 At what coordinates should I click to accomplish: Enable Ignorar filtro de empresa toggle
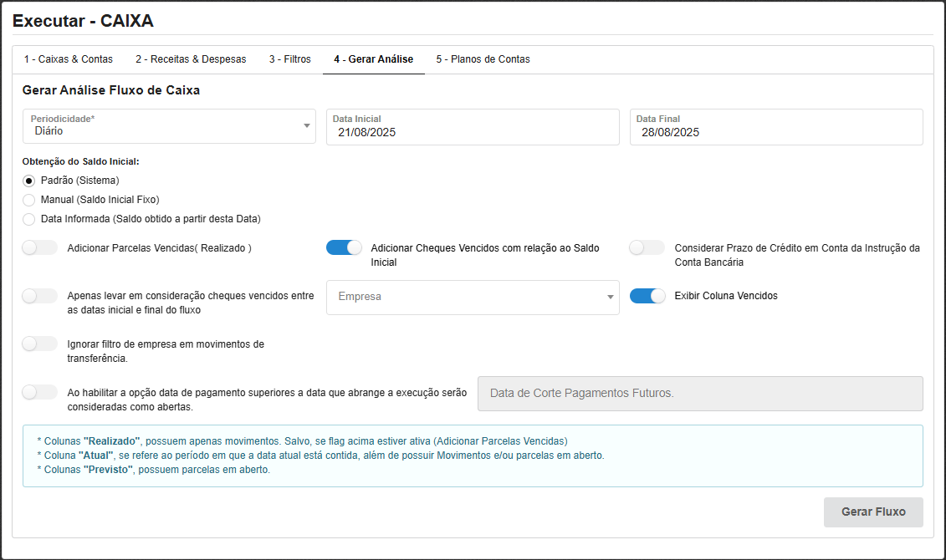40,344
